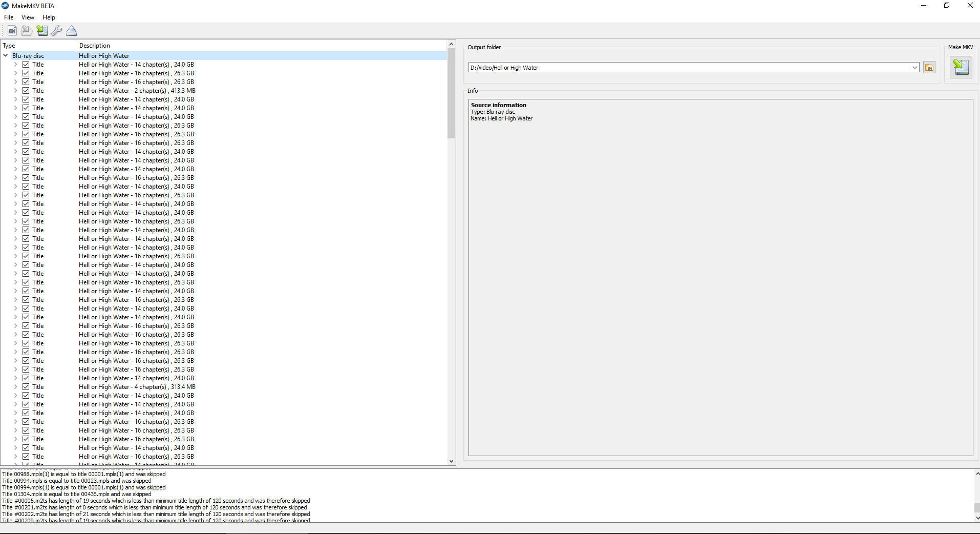Expand the 4 chapter(s), 313.4 MB title
Image resolution: width=980 pixels, height=534 pixels.
(x=15, y=387)
